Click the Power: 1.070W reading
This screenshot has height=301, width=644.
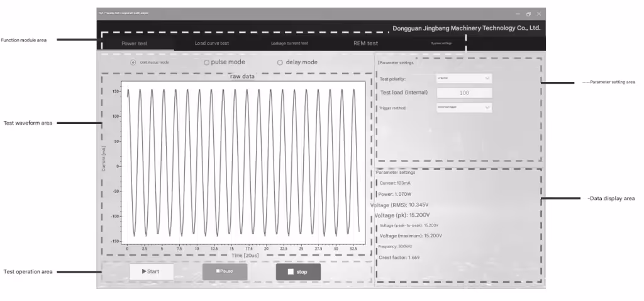(395, 194)
